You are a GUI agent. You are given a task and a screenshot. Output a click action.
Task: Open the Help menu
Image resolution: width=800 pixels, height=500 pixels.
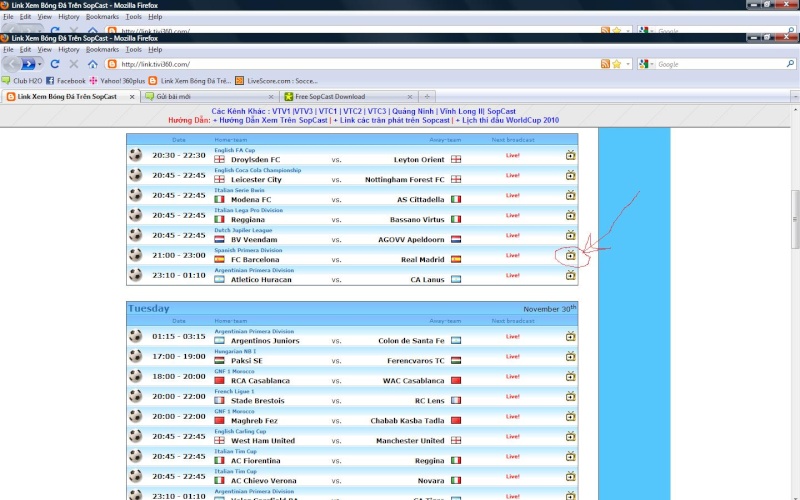(155, 49)
